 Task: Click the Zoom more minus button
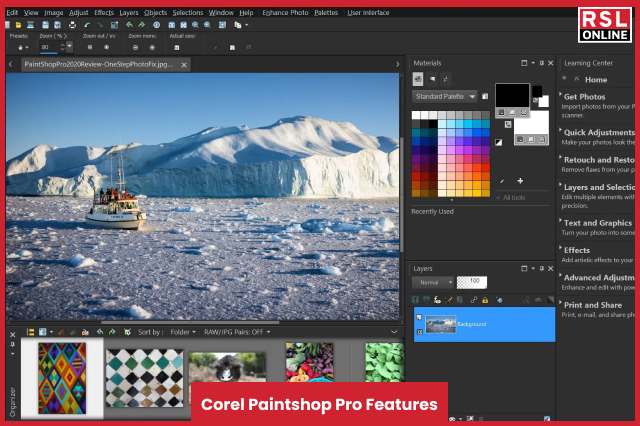(x=135, y=47)
